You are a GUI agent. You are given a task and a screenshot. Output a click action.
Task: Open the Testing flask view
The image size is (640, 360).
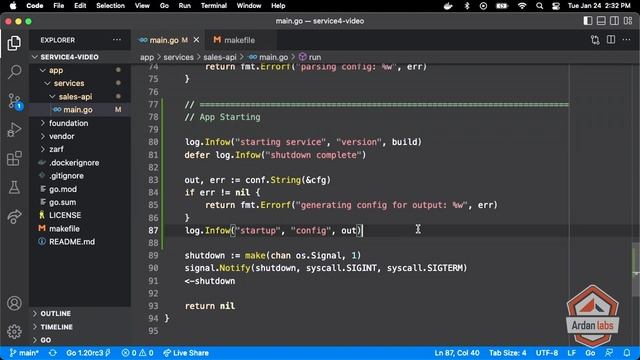[14, 187]
